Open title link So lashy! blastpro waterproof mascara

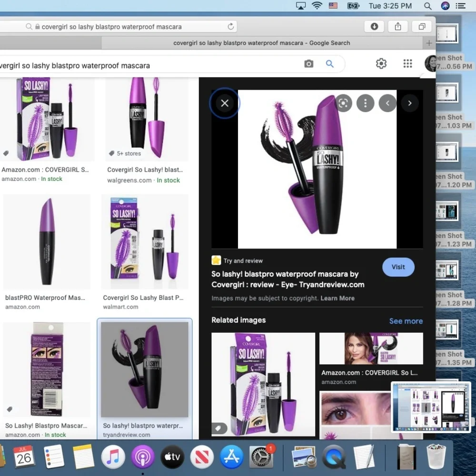click(288, 279)
